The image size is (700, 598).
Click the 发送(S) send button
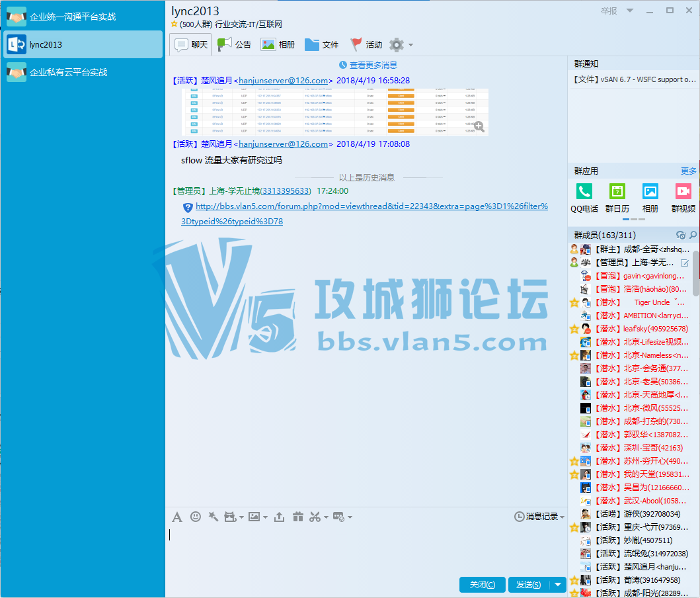pyautogui.click(x=529, y=585)
